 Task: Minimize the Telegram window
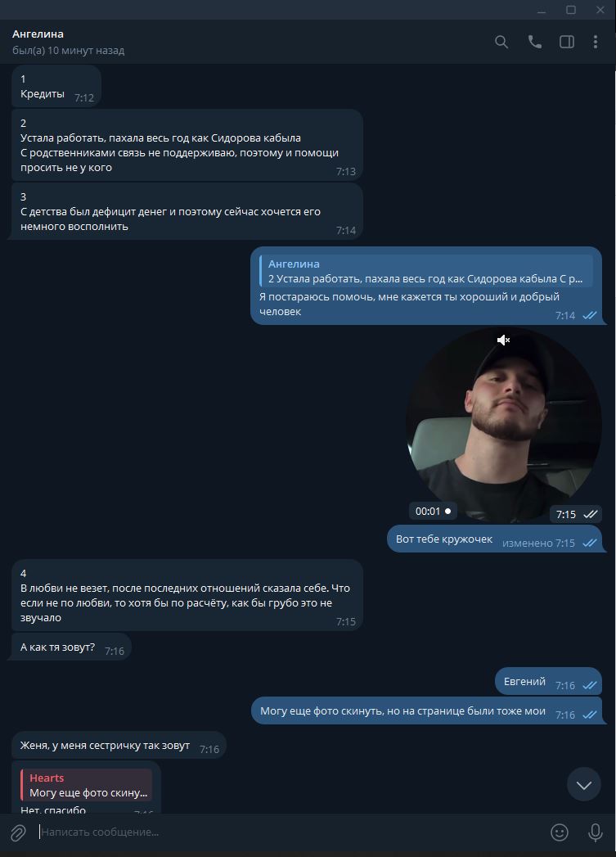(542, 10)
